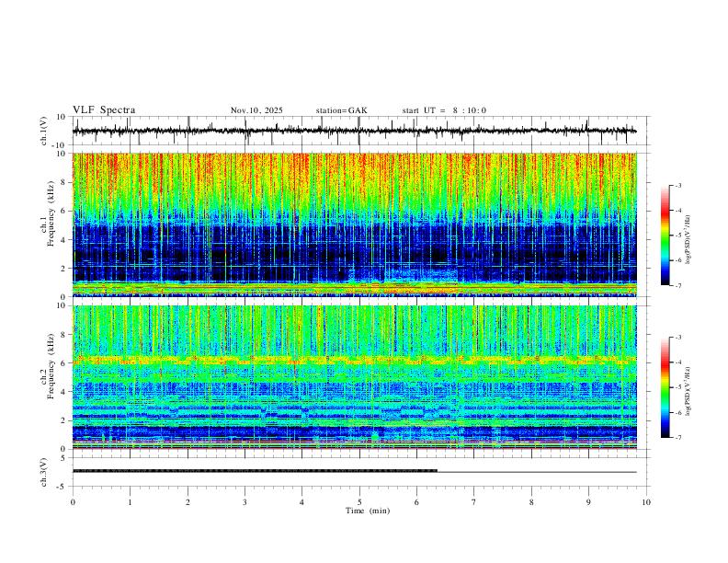Click the '-7' tick on the ch.2 colorbar
The width and height of the screenshot is (728, 563).
tap(678, 437)
